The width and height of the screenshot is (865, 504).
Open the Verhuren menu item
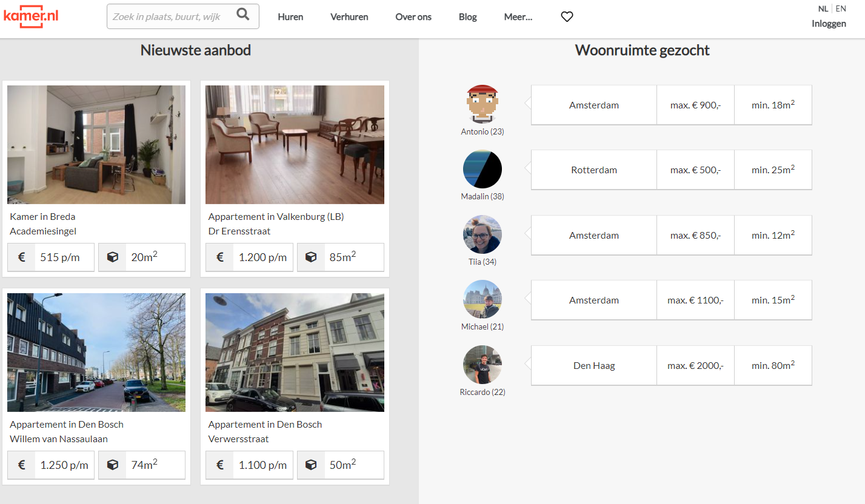(349, 17)
